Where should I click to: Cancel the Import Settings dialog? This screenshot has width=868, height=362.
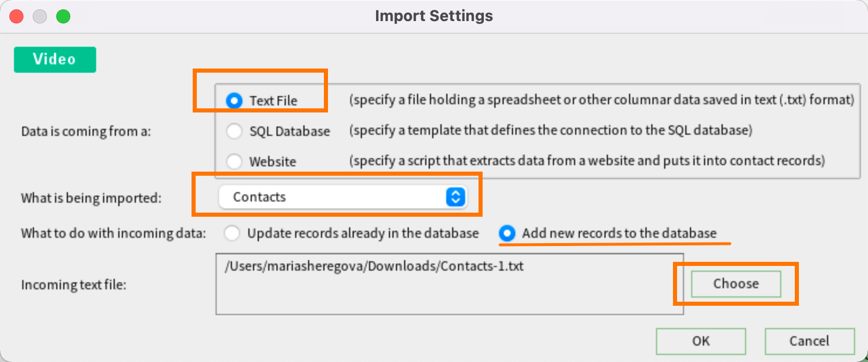click(x=809, y=341)
